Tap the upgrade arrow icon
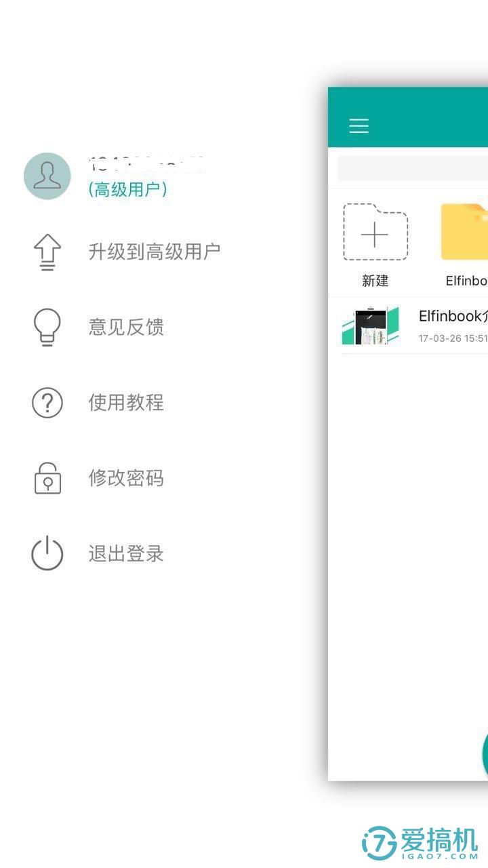This screenshot has height=868, width=488. coord(47,252)
